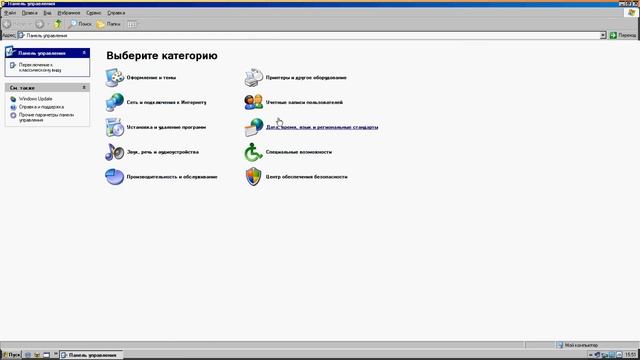Click the Панель управления taskbar button

tap(91, 355)
